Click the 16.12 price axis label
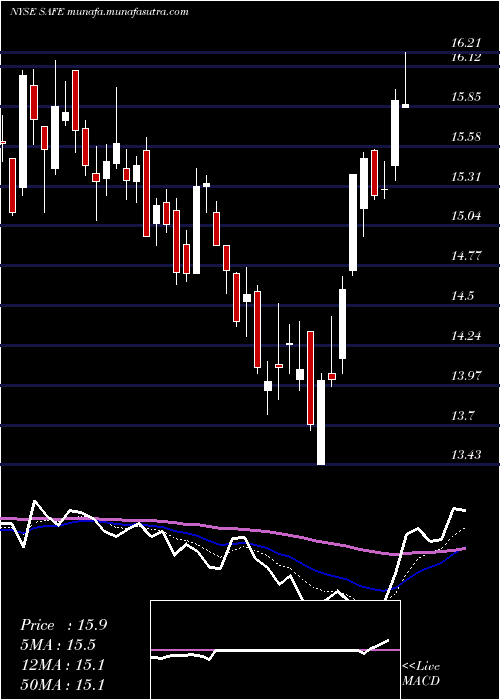 466,57
